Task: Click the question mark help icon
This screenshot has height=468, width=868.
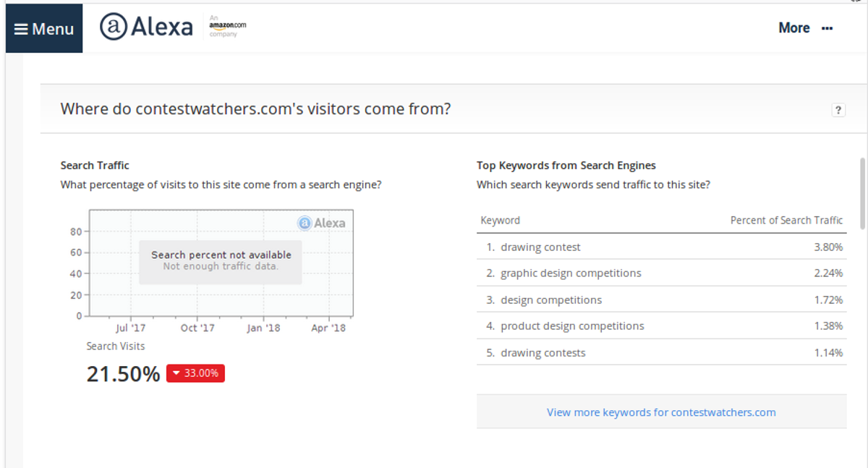Action: coord(838,110)
